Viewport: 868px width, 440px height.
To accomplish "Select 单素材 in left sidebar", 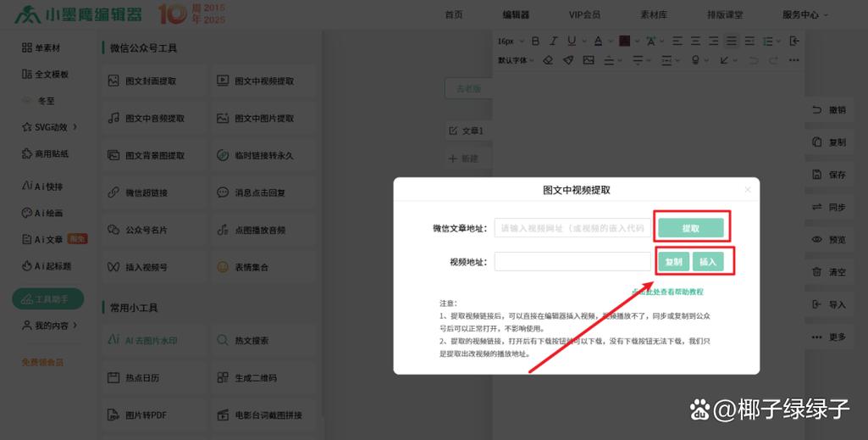I will point(41,47).
